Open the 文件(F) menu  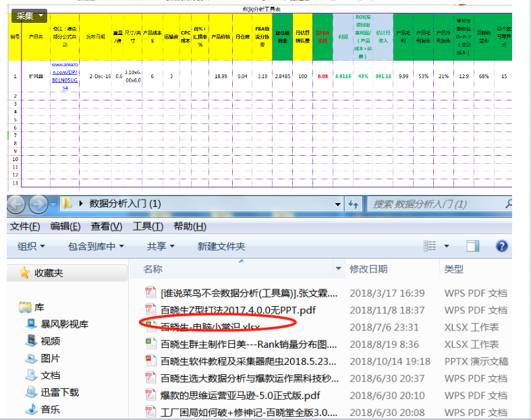coord(25,227)
